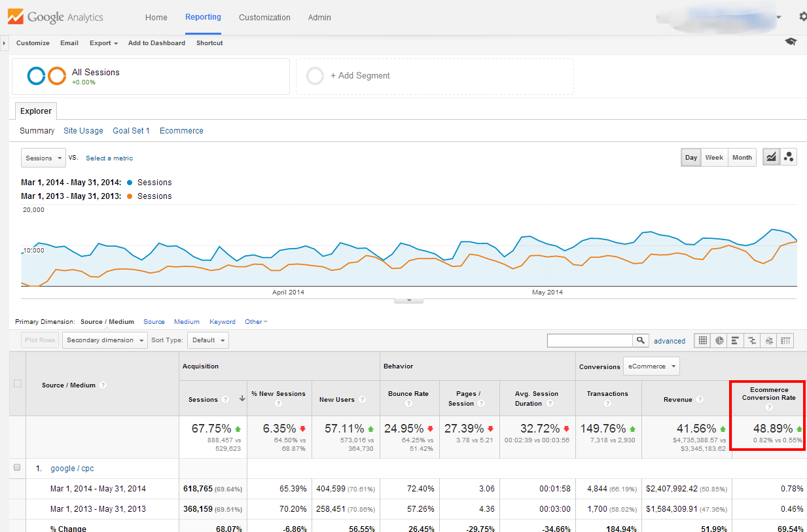This screenshot has height=532, width=807.
Task: Click Add to Dashboard button
Action: [x=156, y=43]
